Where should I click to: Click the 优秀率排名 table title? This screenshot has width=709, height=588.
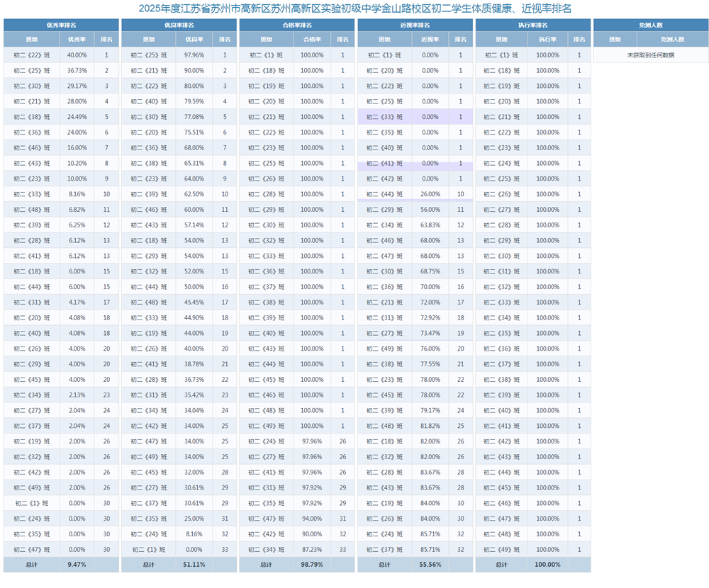[x=61, y=25]
